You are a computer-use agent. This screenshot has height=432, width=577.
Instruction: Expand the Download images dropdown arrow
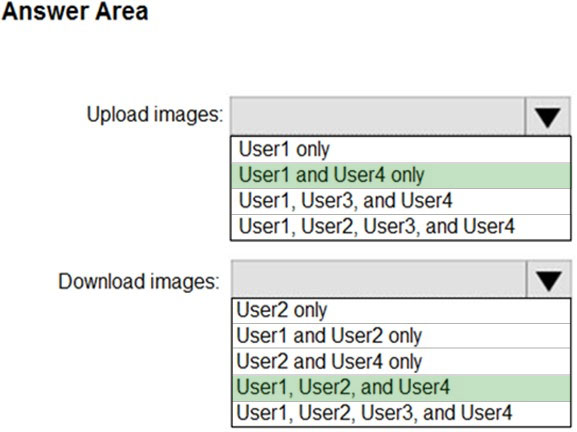coord(549,280)
